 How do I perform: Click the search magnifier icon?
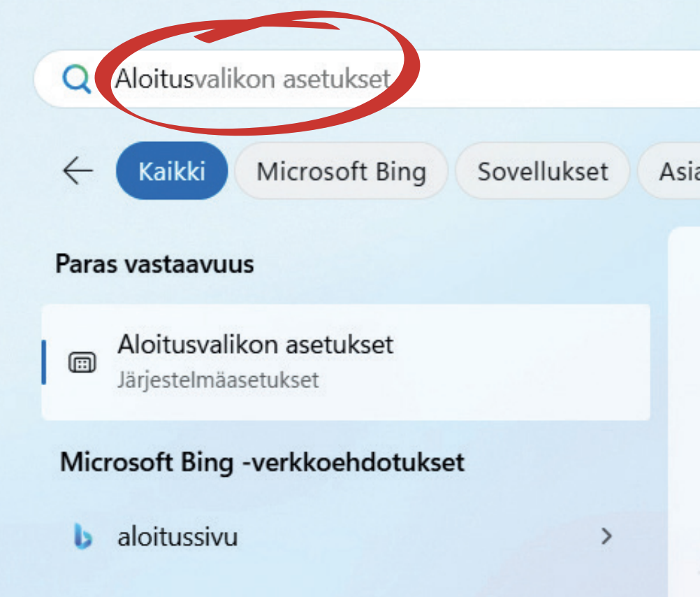[75, 80]
